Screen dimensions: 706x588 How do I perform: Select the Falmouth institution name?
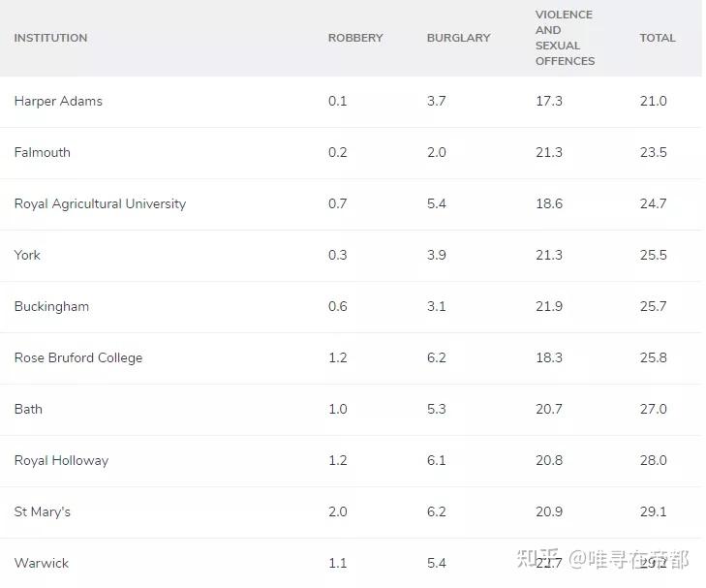pos(43,152)
